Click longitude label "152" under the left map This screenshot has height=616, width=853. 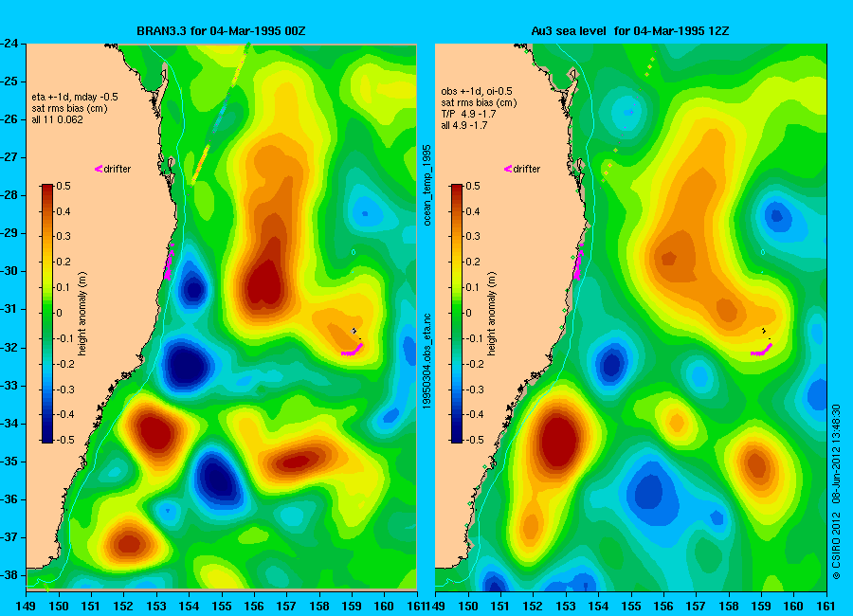(x=123, y=607)
